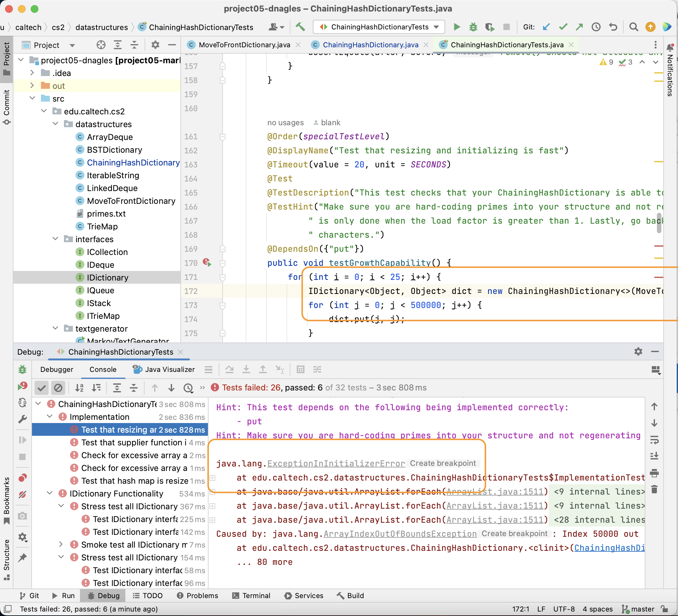Toggle Show Passed tests checkmark button
This screenshot has height=616, width=678.
[42, 388]
